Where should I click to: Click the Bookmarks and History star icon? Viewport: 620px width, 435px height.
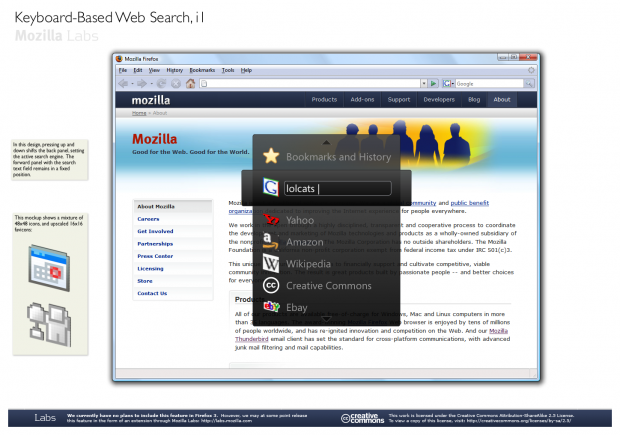point(270,157)
